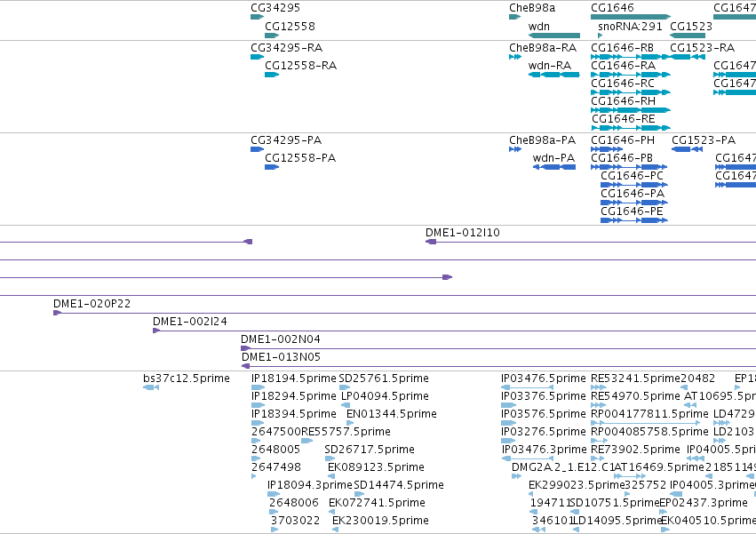
Task: Click the IP03376.5prime EST label
Action: [x=544, y=396]
